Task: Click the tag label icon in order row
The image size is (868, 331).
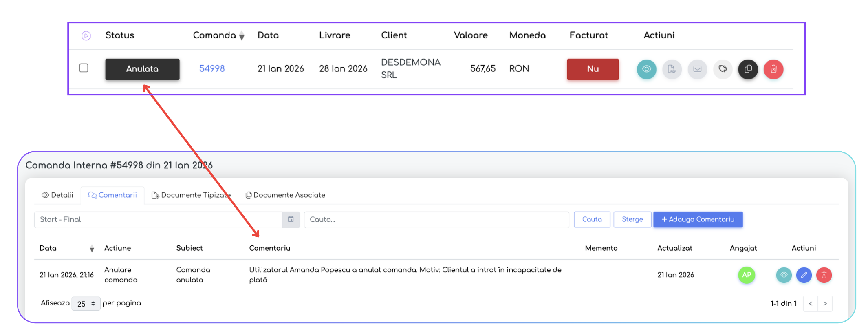Action: [x=723, y=69]
